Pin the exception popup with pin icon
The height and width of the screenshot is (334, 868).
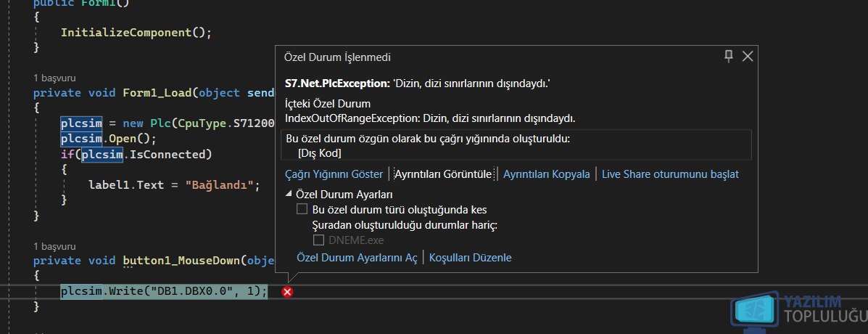[x=729, y=55]
